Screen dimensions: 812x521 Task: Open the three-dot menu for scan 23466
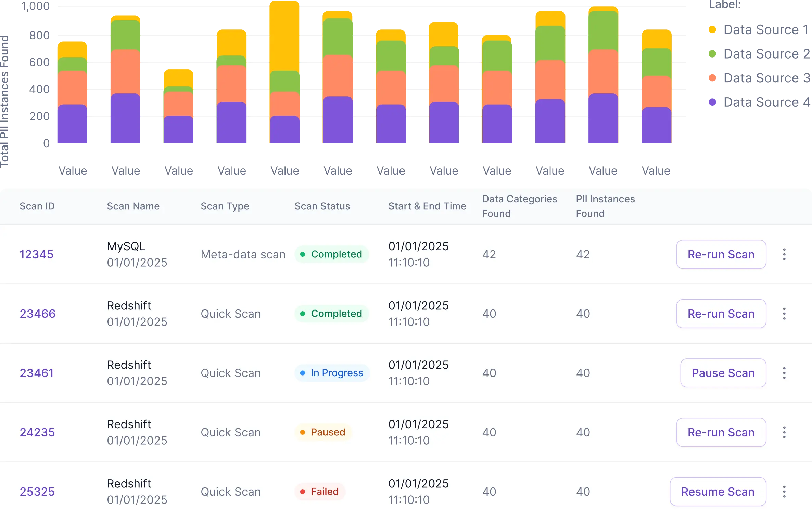click(784, 314)
